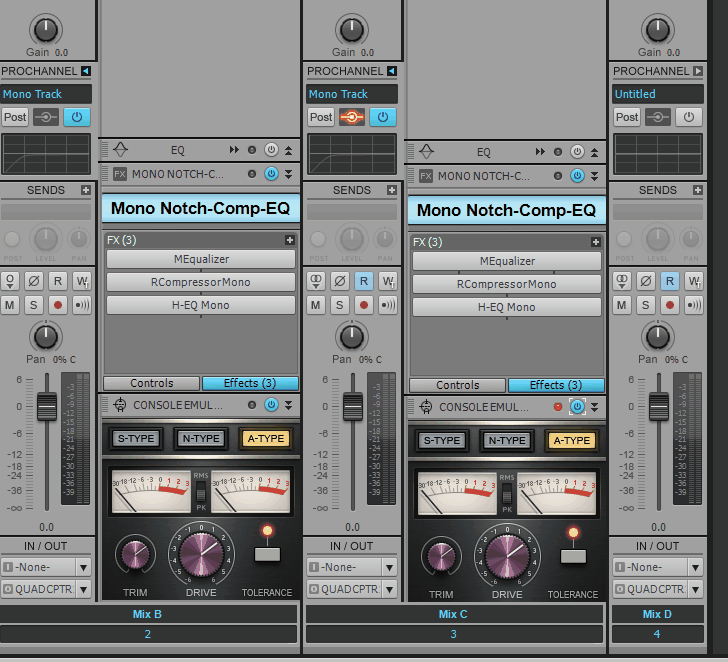Bypass the Mix B Console Emulator module

tap(270, 405)
